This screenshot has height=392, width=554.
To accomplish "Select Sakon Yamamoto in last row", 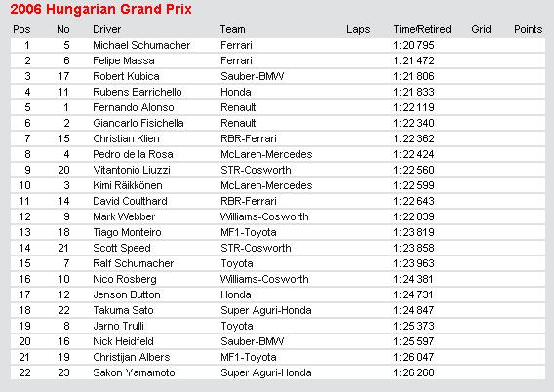I will tap(134, 372).
